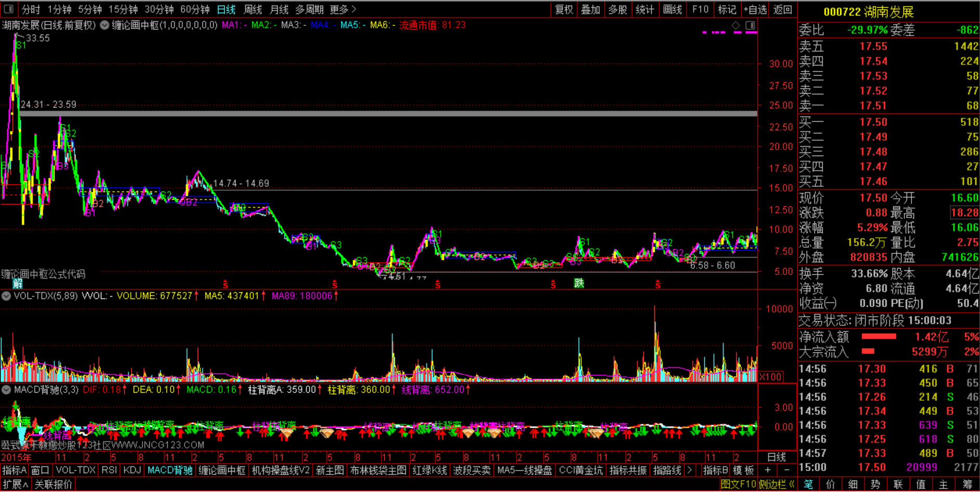Switch to VOL-TDX indicator tab

pyautogui.click(x=76, y=470)
